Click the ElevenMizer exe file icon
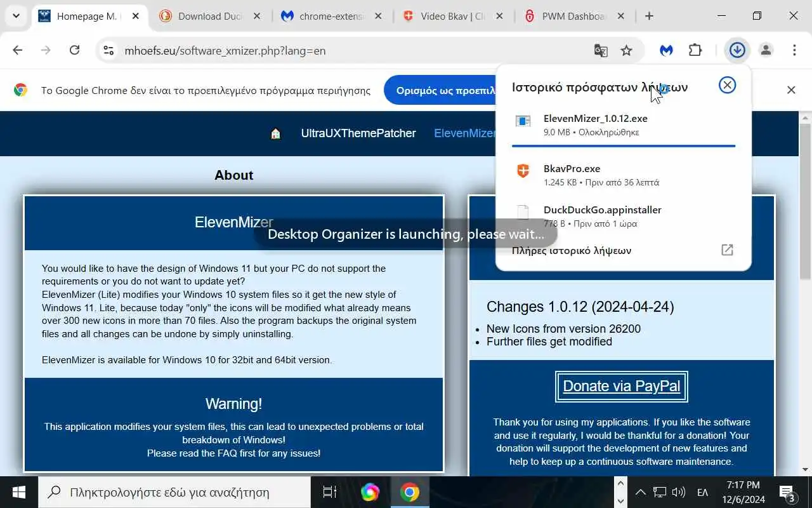 [523, 121]
